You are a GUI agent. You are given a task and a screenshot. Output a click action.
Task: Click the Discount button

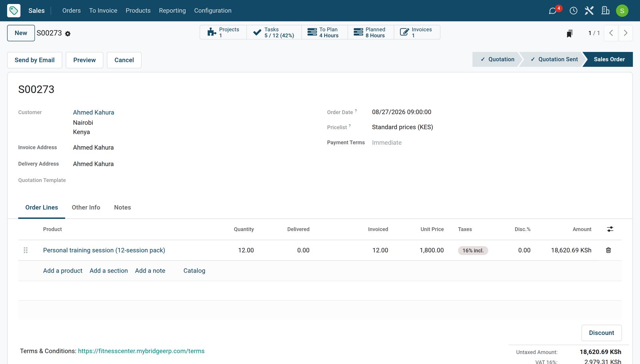pos(601,333)
